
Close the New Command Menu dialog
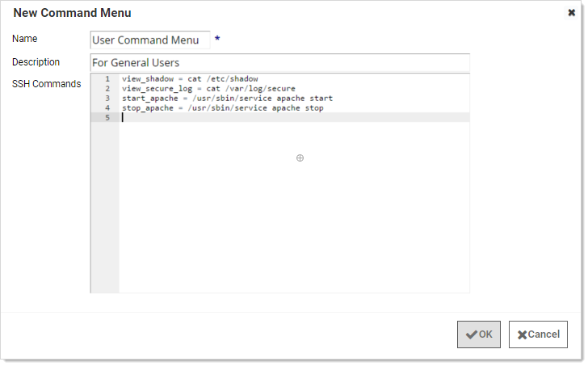point(572,13)
